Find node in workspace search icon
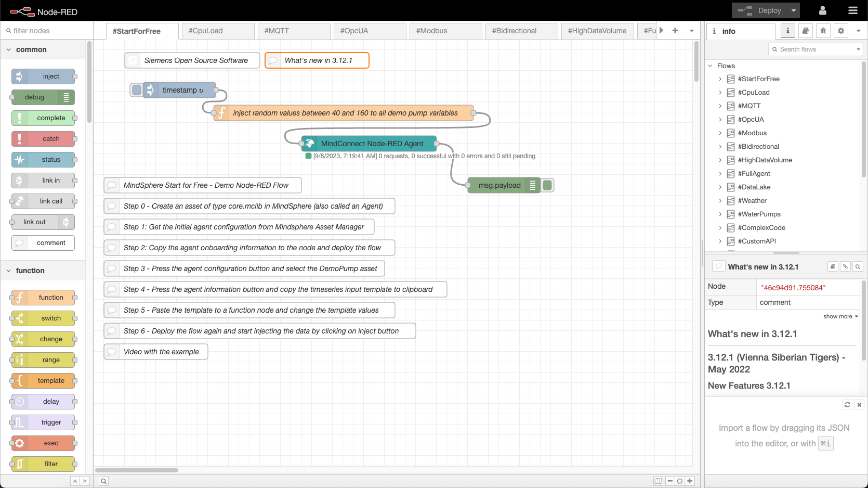 (x=858, y=266)
